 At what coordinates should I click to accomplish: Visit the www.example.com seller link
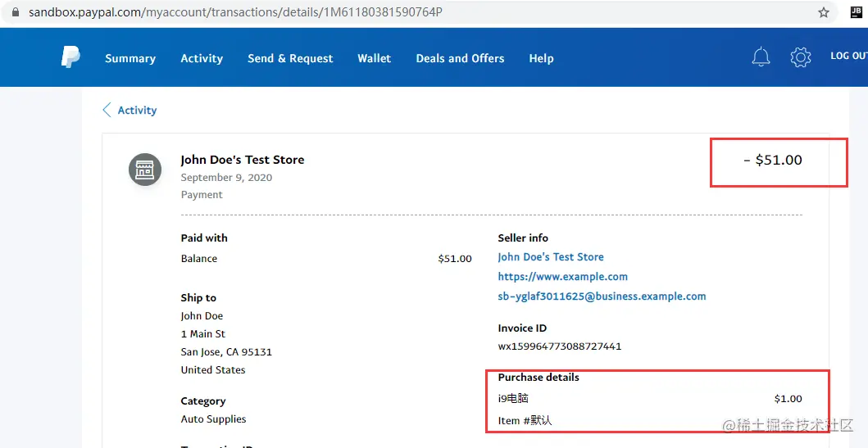(x=562, y=277)
